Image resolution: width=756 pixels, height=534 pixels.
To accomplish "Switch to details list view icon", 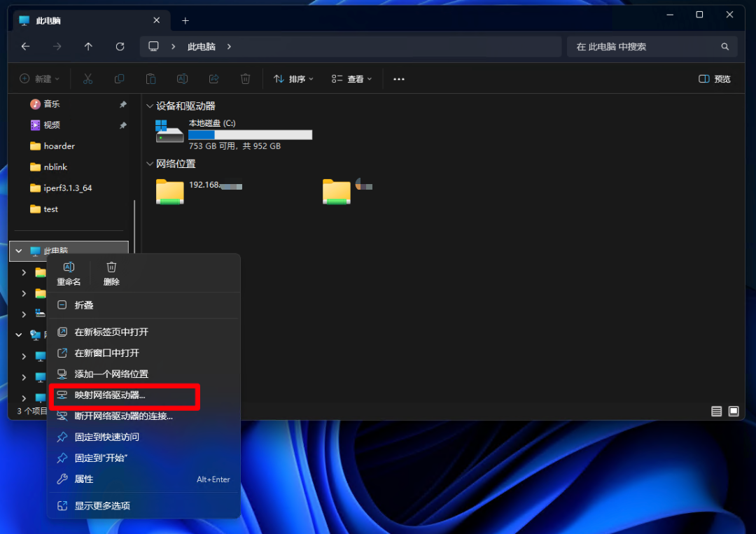I will click(x=717, y=411).
